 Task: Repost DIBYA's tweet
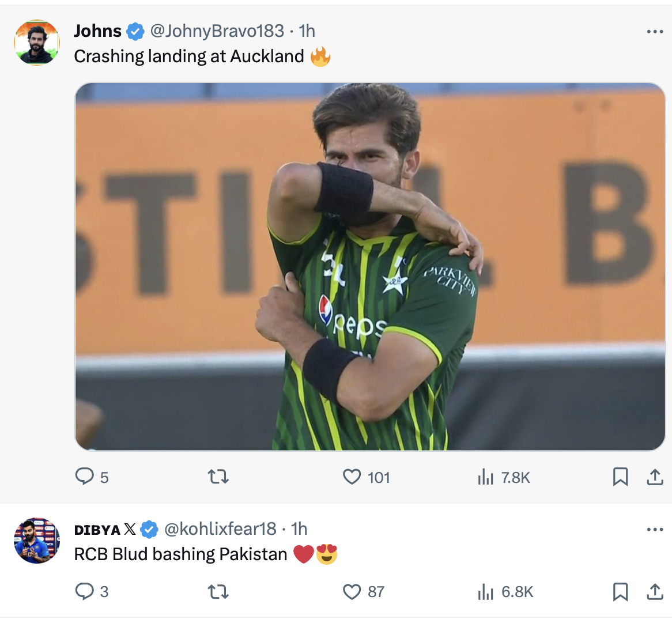point(218,591)
